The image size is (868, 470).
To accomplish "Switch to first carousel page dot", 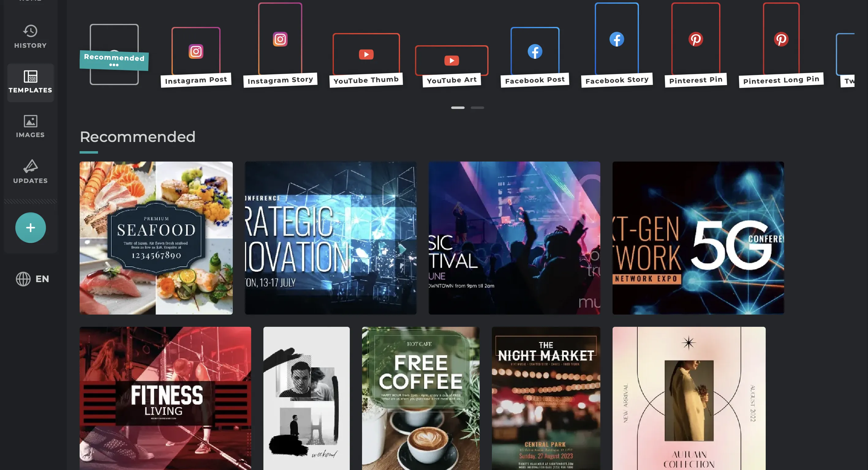I will coord(458,107).
